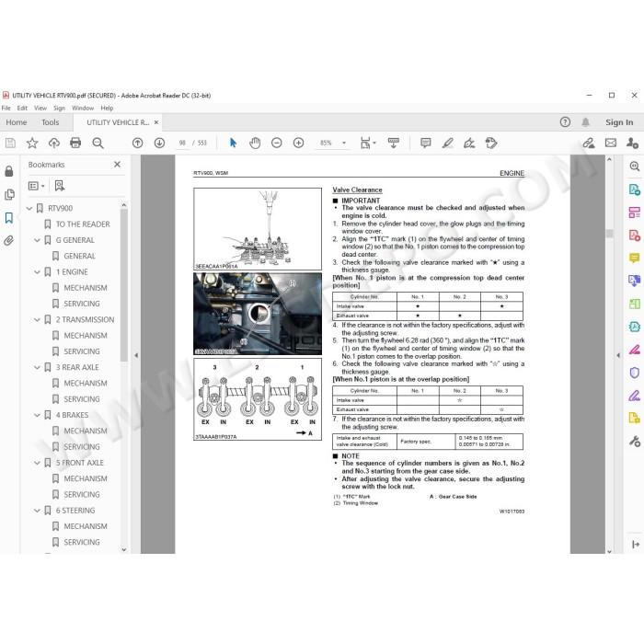Collapse the 3 REAR AXLE bookmark
This screenshot has height=644, width=644.
pos(37,367)
